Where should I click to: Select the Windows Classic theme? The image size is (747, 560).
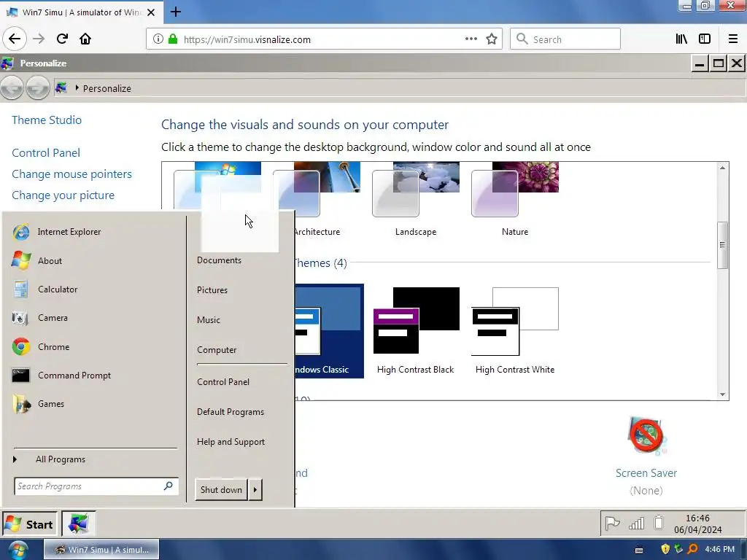[329, 331]
